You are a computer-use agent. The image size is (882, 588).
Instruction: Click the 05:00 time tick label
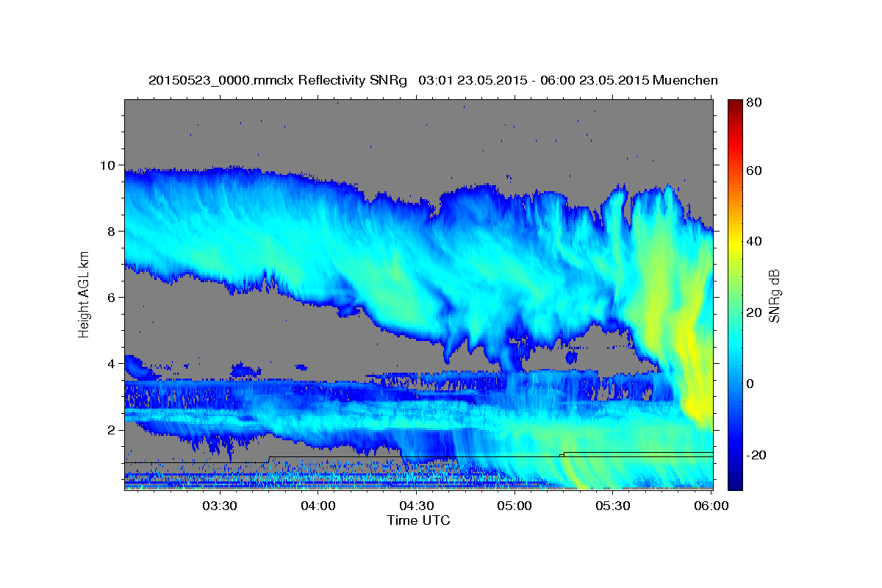514,506
